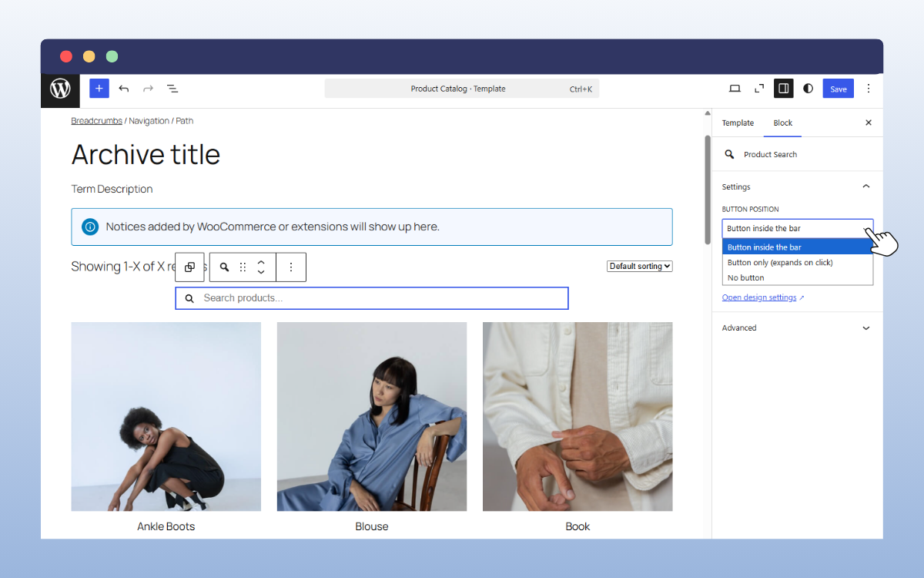Close the settings sidebar with X
This screenshot has width=924, height=578.
[869, 123]
